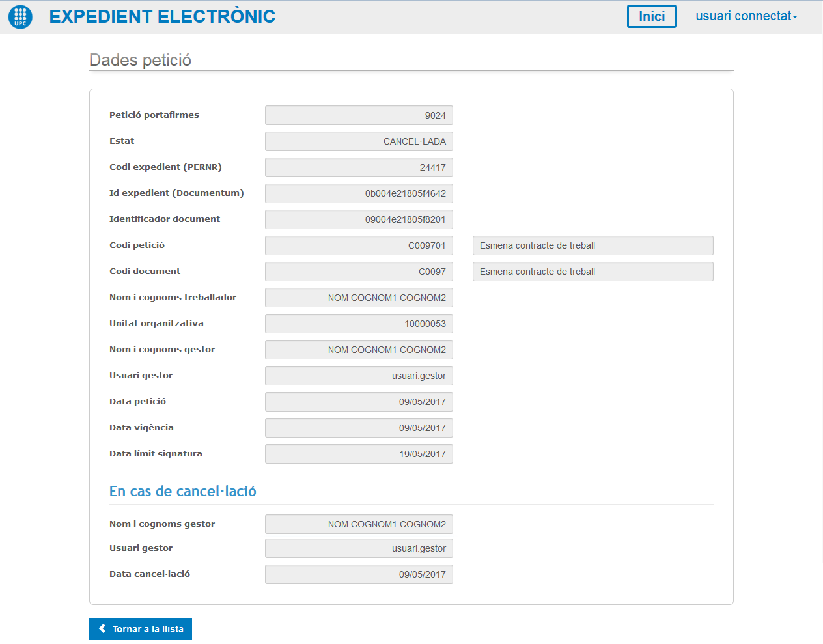
Task: Click the Data vigència field
Action: 359,428
